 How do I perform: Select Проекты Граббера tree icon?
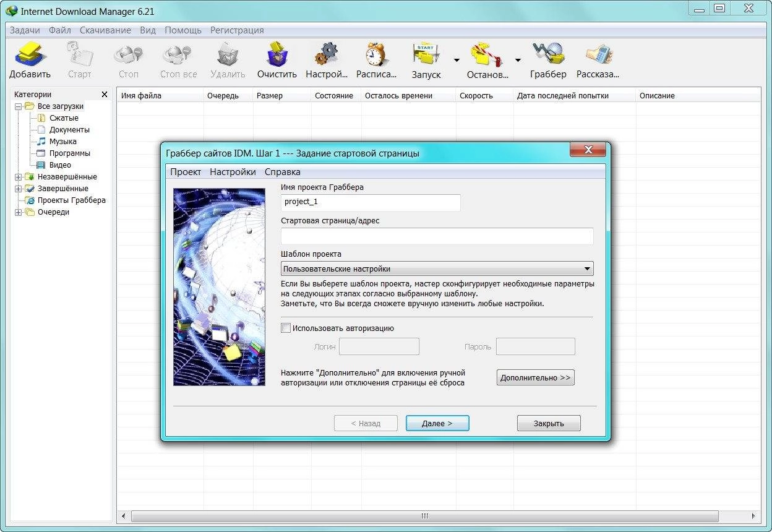(x=30, y=200)
